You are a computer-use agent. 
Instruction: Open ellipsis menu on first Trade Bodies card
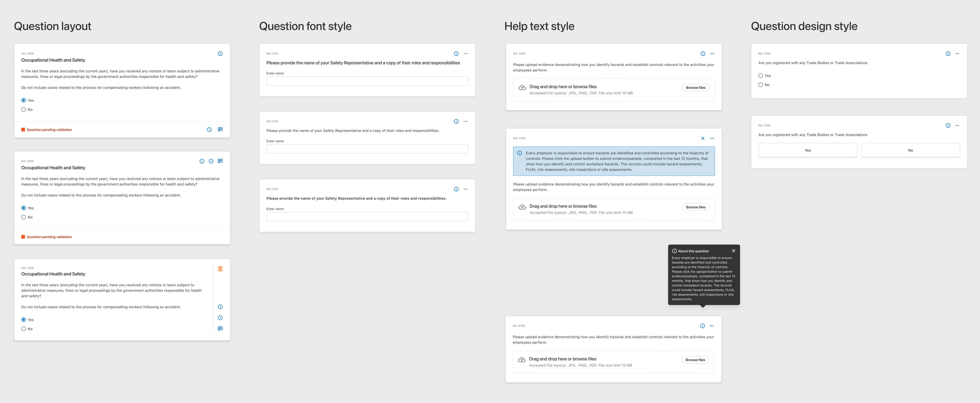957,54
